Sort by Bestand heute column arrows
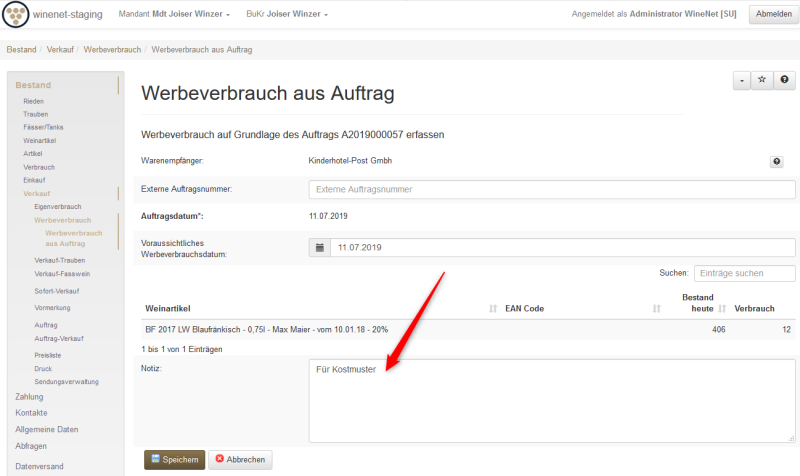 722,309
